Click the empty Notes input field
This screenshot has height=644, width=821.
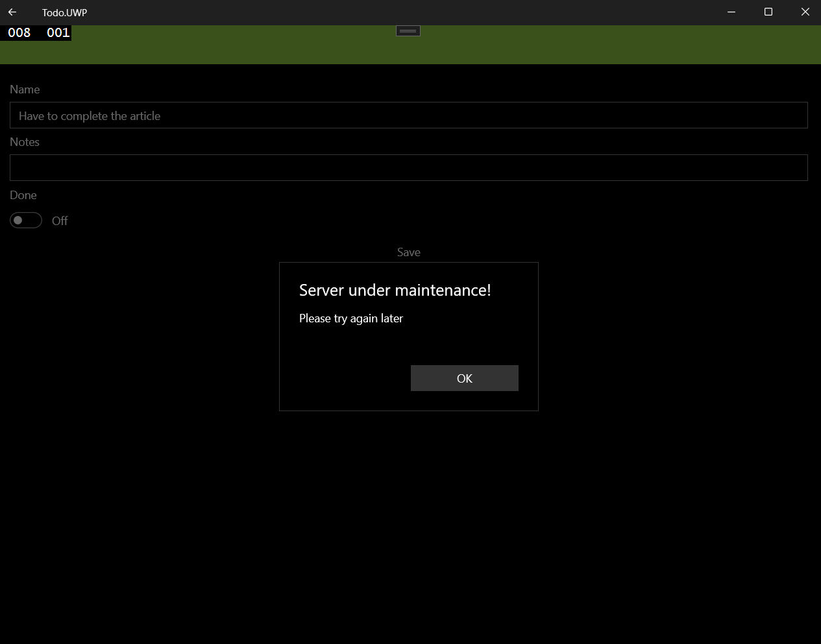coord(409,168)
